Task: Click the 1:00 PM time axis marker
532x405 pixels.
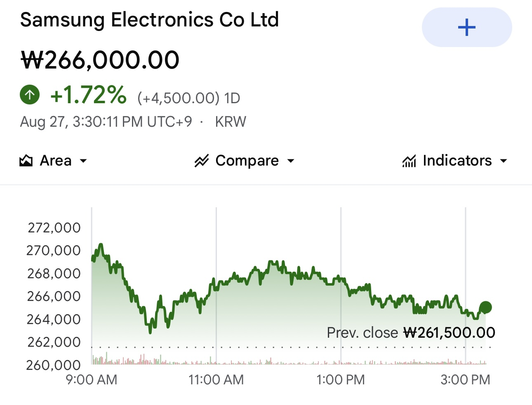Action: [x=341, y=379]
